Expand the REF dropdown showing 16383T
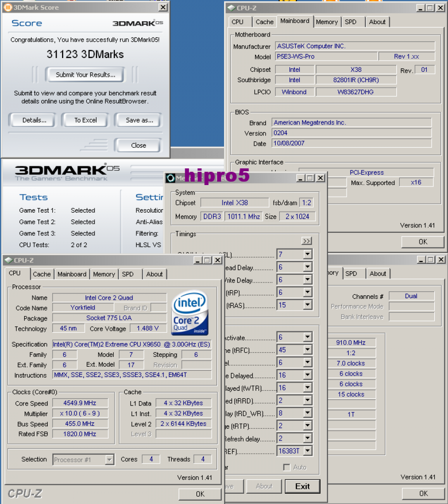Image resolution: width=448 pixels, height=504 pixels. (308, 451)
